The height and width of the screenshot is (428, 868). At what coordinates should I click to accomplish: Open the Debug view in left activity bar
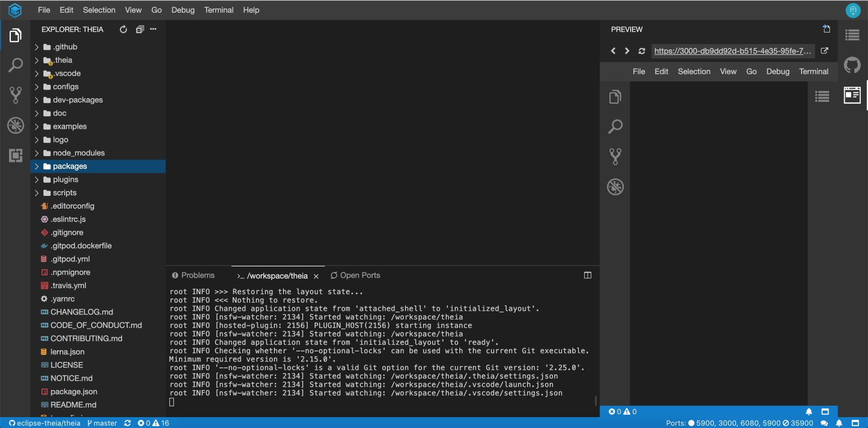click(15, 125)
